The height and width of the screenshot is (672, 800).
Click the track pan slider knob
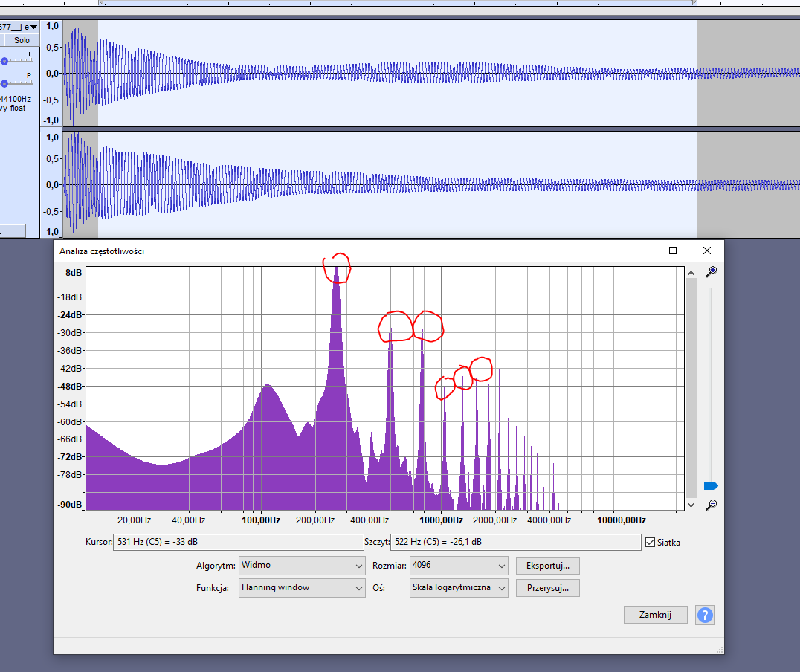pos(4,83)
